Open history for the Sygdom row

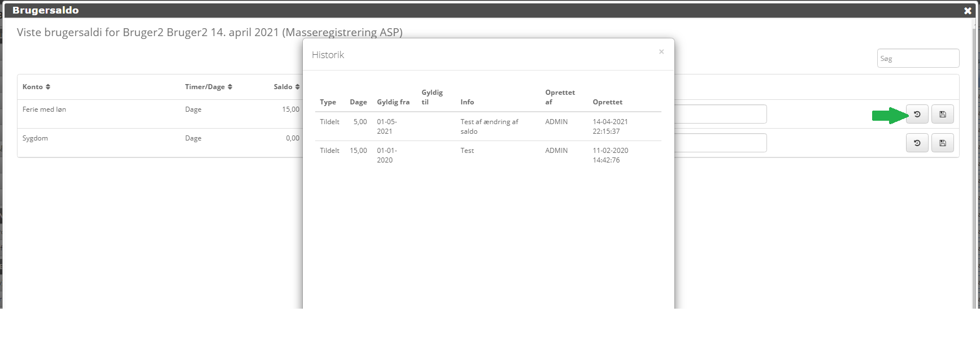[x=917, y=143]
